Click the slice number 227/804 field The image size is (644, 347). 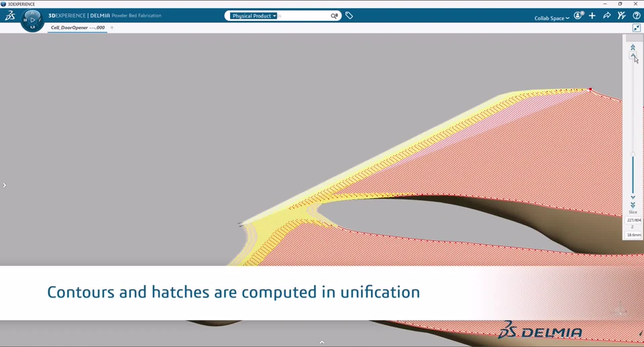click(x=633, y=220)
